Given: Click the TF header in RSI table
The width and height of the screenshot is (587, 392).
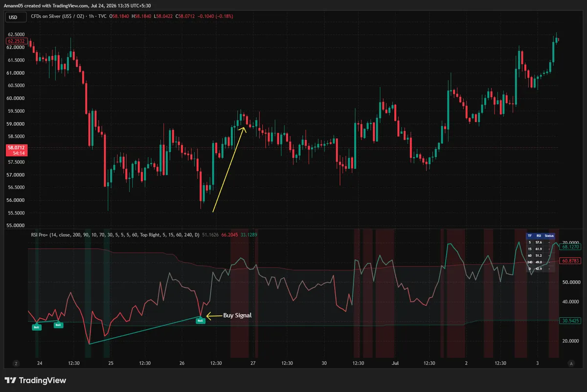Looking at the screenshot, I should click(x=529, y=236).
